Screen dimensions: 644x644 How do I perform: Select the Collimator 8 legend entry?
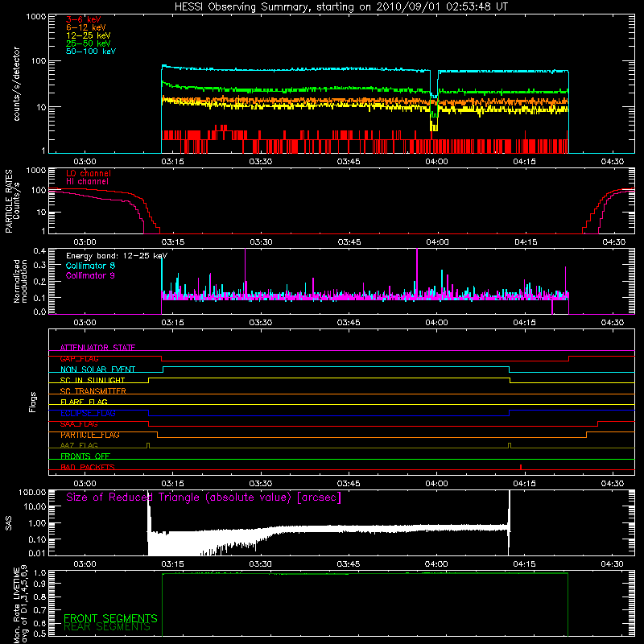point(90,266)
